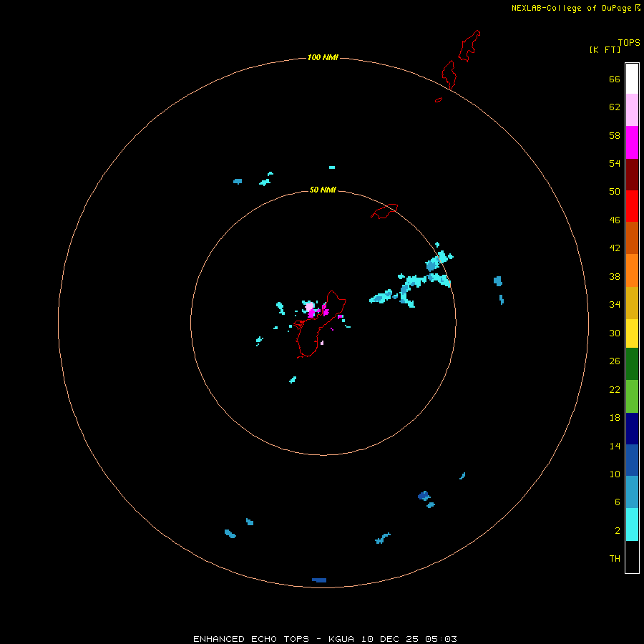Click the magenta 58 kft legend swatch

[x=632, y=142]
